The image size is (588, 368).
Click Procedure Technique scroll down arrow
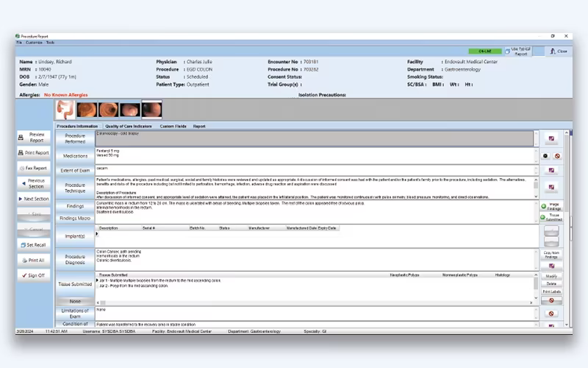click(536, 197)
